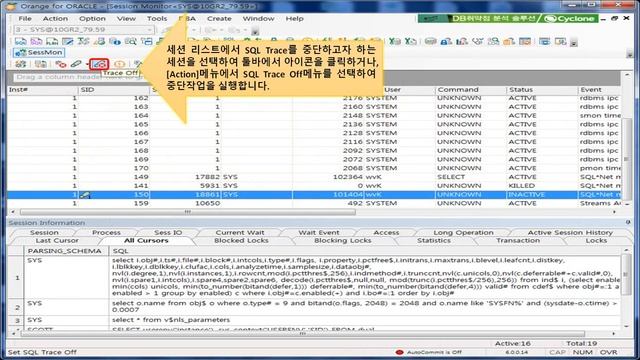Open the Option menu
The height and width of the screenshot is (360, 640).
[92, 18]
